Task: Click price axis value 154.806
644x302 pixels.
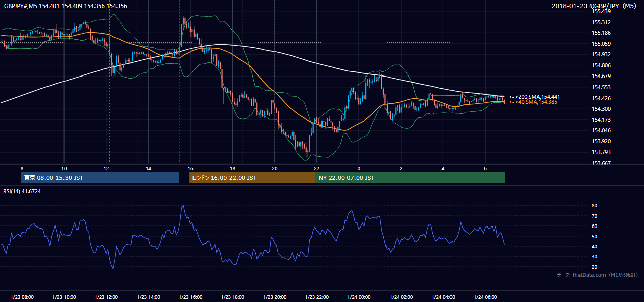Action: pyautogui.click(x=602, y=65)
